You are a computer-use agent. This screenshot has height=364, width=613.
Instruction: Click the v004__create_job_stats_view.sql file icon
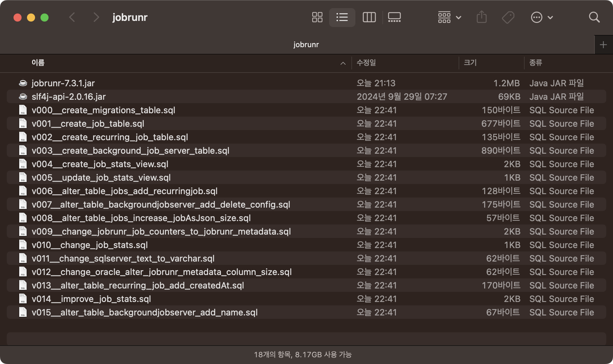click(23, 164)
